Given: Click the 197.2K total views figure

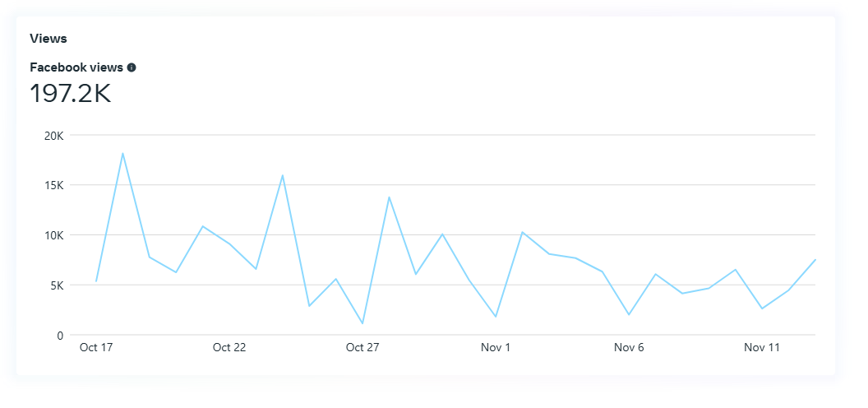Looking at the screenshot, I should 71,94.
